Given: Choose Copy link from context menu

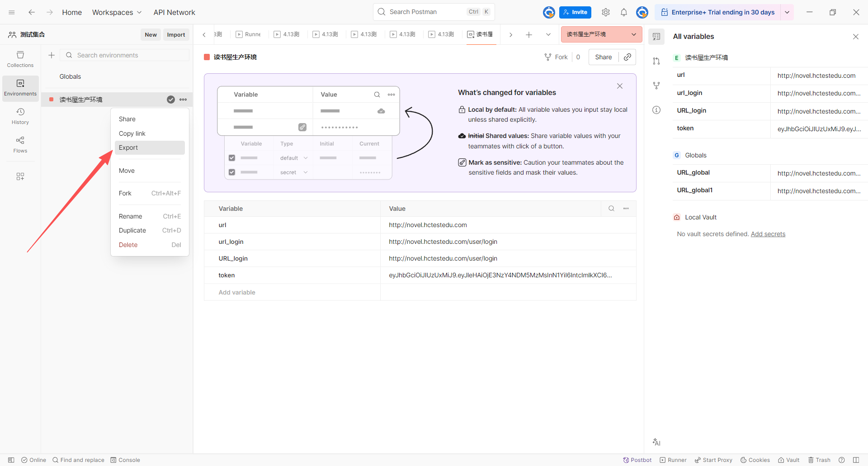Looking at the screenshot, I should coord(150,133).
